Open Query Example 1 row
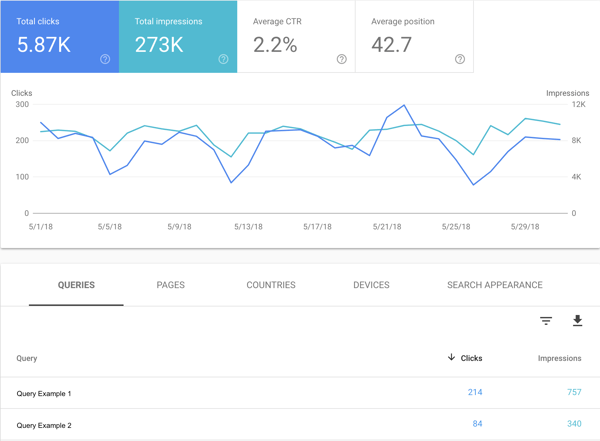 (x=44, y=394)
